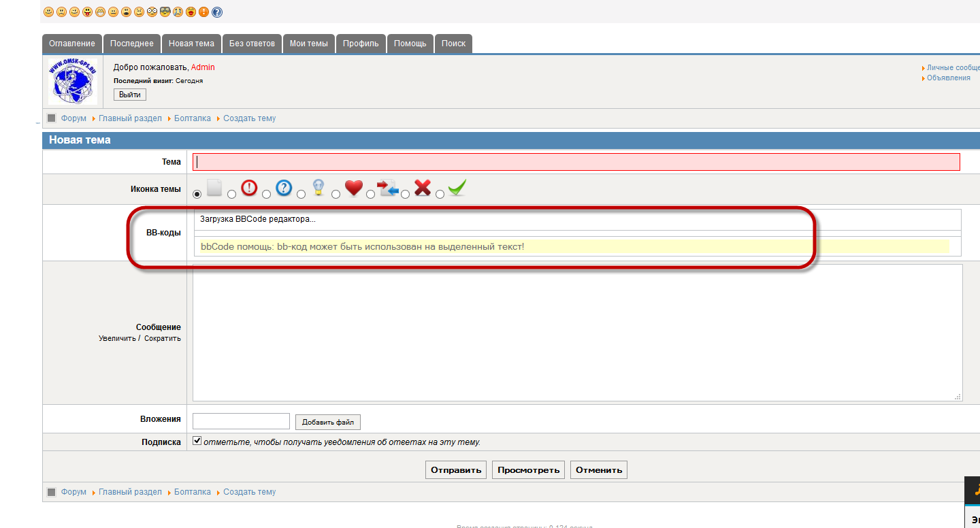Image resolution: width=980 pixels, height=528 pixels.
Task: Select radio button for heart icon
Action: pos(336,194)
